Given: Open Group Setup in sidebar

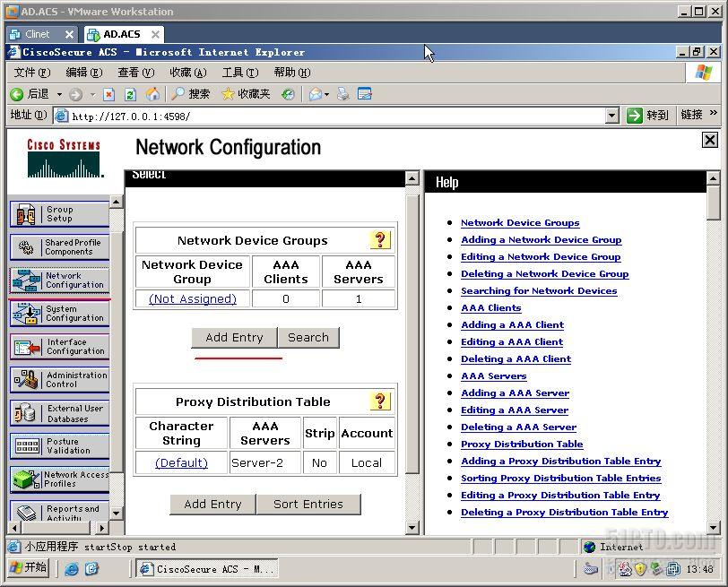Looking at the screenshot, I should click(59, 214).
